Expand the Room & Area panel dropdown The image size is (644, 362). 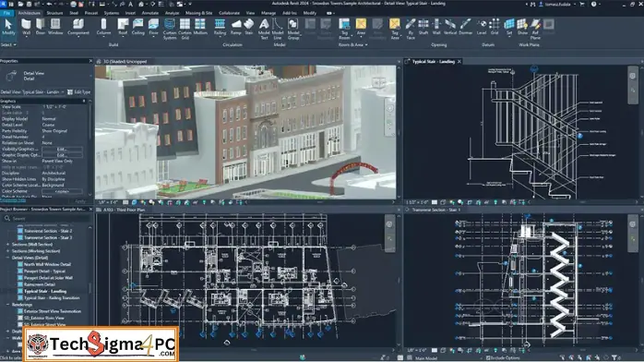tap(352, 44)
